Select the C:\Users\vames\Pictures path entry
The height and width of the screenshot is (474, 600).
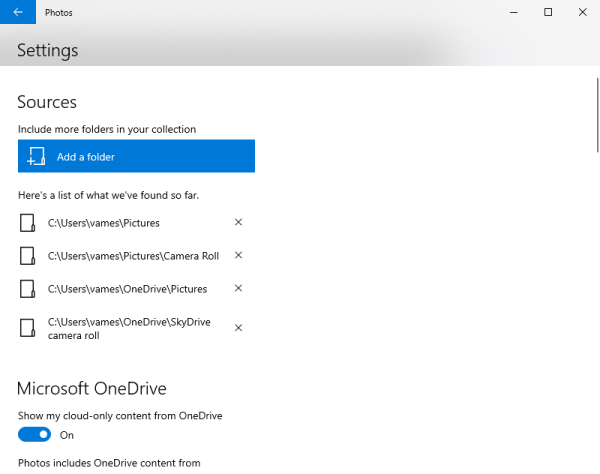(103, 223)
